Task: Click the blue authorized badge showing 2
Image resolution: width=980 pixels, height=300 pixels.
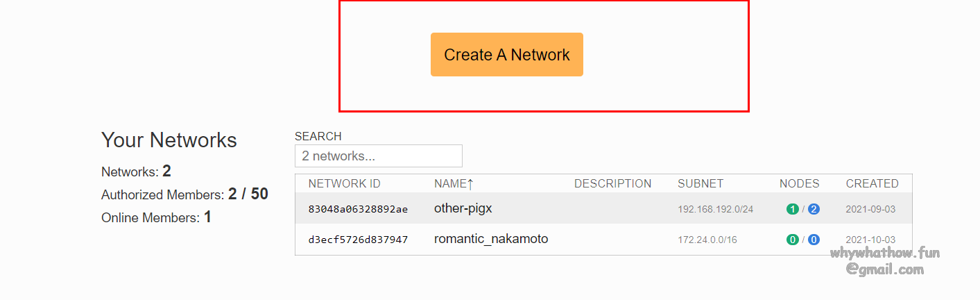Action: tap(814, 209)
